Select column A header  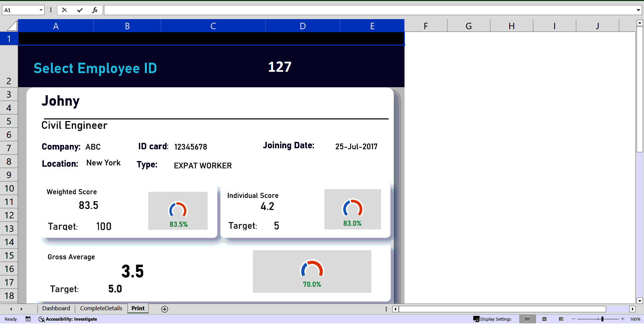[56, 26]
